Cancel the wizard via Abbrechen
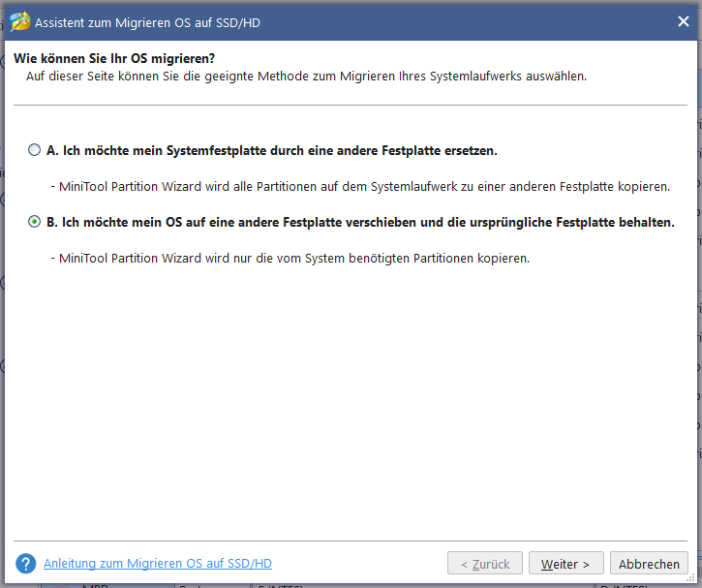The height and width of the screenshot is (588, 702). pyautogui.click(x=649, y=564)
